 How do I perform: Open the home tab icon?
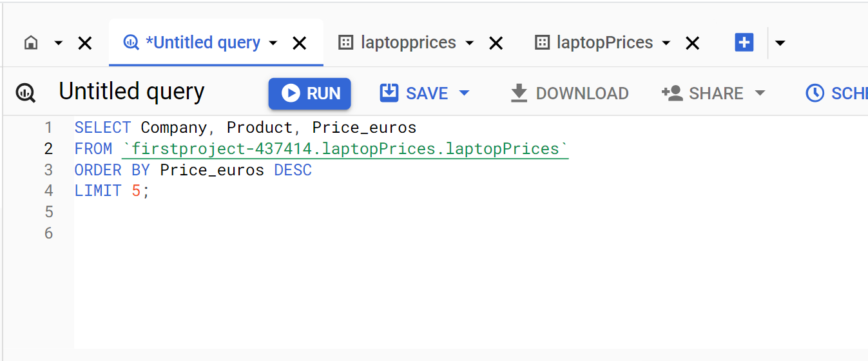pyautogui.click(x=30, y=43)
